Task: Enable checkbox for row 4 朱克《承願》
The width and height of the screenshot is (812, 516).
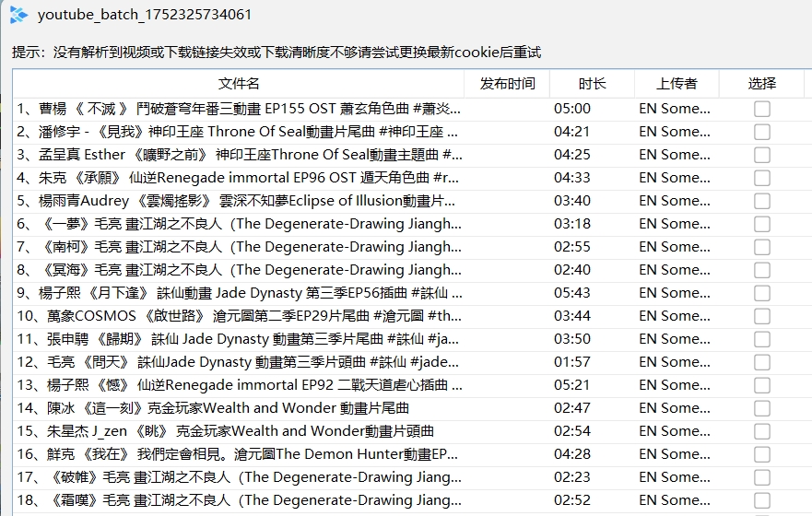Action: 761,178
